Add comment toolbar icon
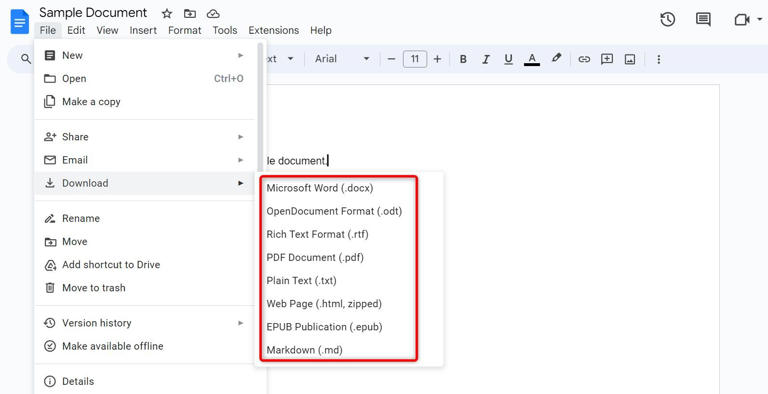Image resolution: width=768 pixels, height=394 pixels. [607, 59]
